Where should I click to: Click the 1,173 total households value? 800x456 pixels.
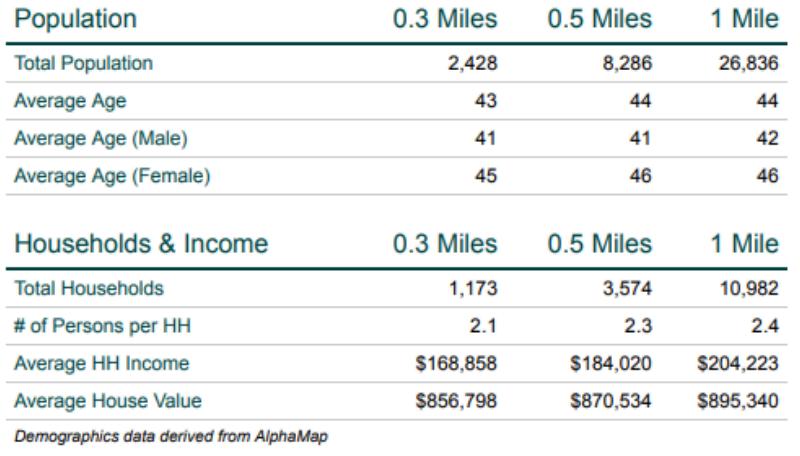(x=473, y=288)
